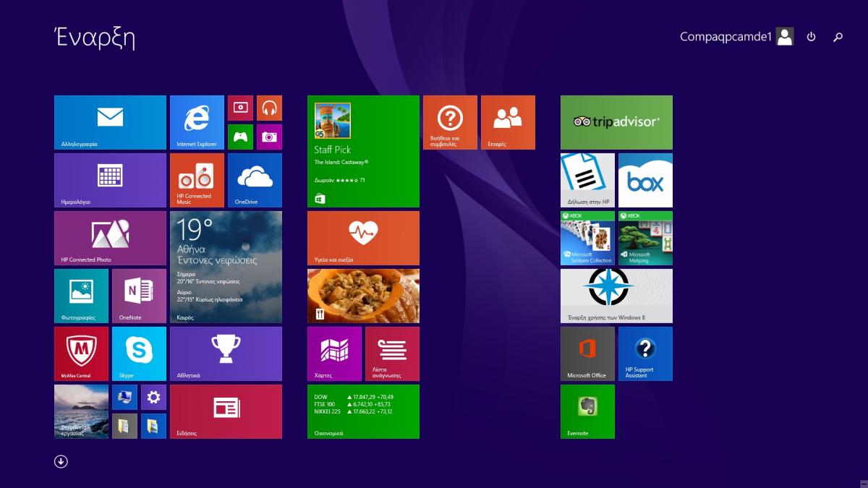Open Microsoft Mahjong tile
The height and width of the screenshot is (488, 868).
click(x=645, y=238)
